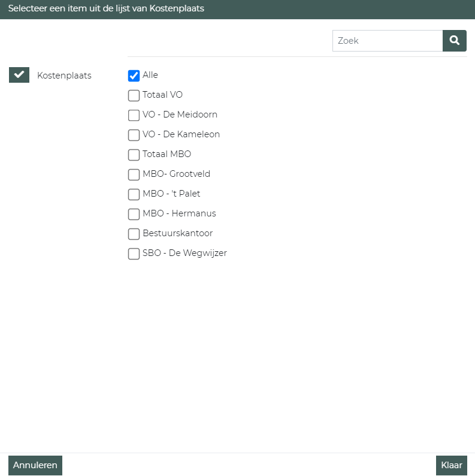Tick the Bestuurskantoor checkbox

[134, 234]
